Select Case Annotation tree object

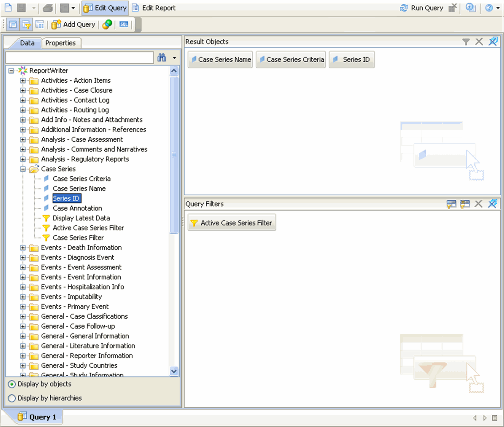tap(77, 208)
